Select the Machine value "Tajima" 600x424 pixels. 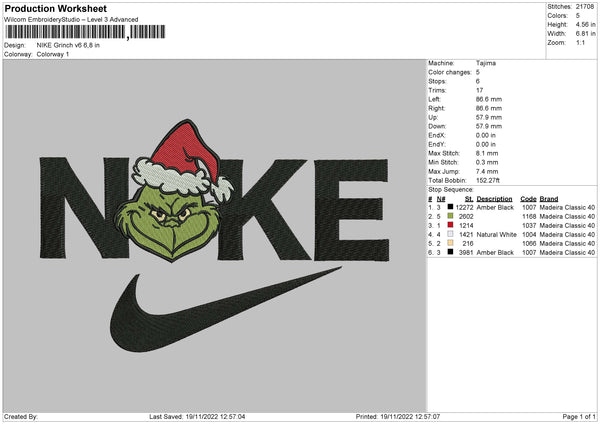click(486, 63)
